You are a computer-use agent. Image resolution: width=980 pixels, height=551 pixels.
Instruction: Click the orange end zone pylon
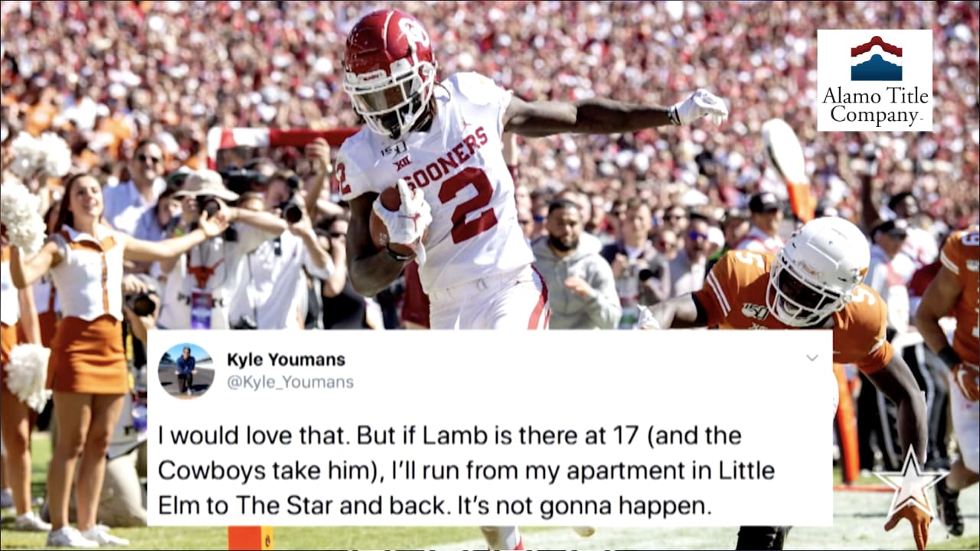[x=250, y=538]
